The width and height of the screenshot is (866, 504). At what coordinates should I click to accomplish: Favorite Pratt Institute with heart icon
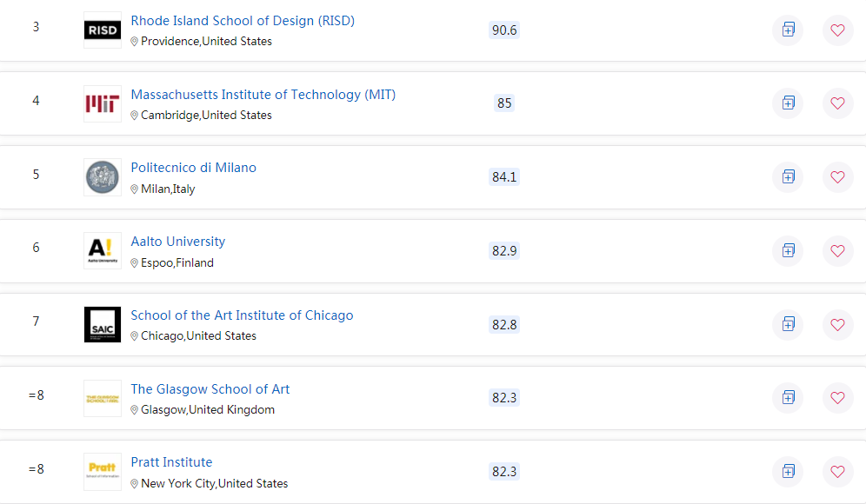click(x=837, y=471)
